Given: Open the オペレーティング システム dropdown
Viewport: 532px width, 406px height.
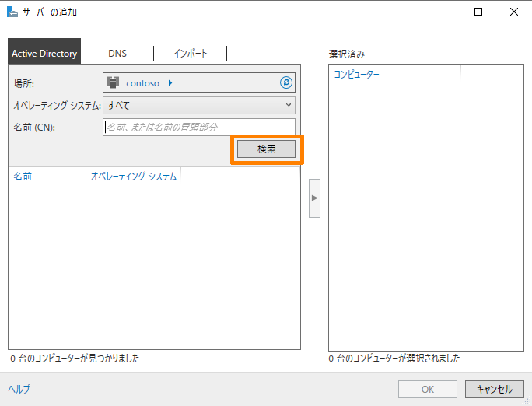Looking at the screenshot, I should coord(199,105).
